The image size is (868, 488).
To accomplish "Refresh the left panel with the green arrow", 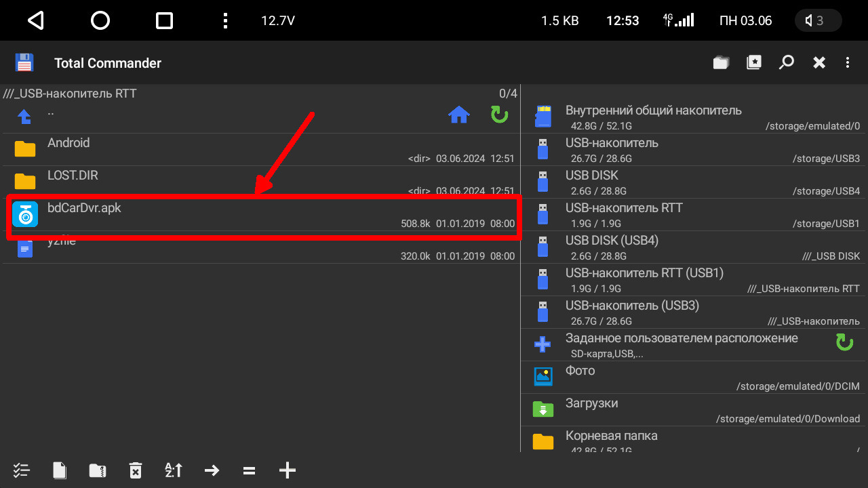I will [500, 115].
